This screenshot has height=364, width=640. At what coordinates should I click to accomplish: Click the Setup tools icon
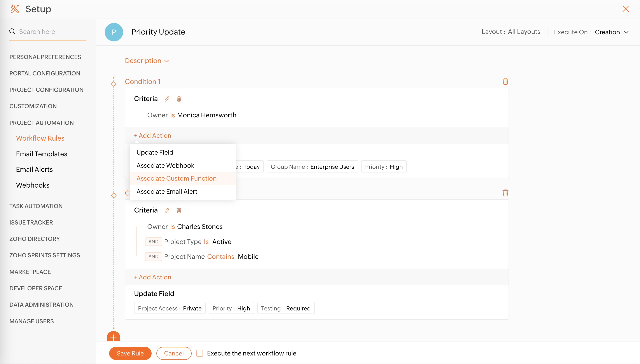tap(15, 9)
